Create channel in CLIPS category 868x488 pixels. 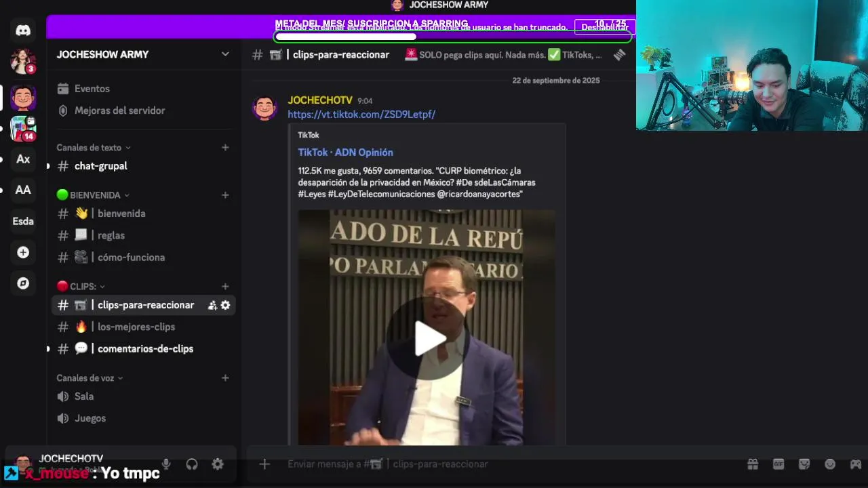tap(225, 287)
